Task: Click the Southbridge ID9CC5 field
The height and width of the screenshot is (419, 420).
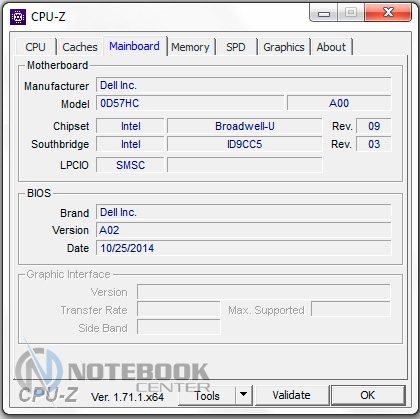Action: point(245,144)
